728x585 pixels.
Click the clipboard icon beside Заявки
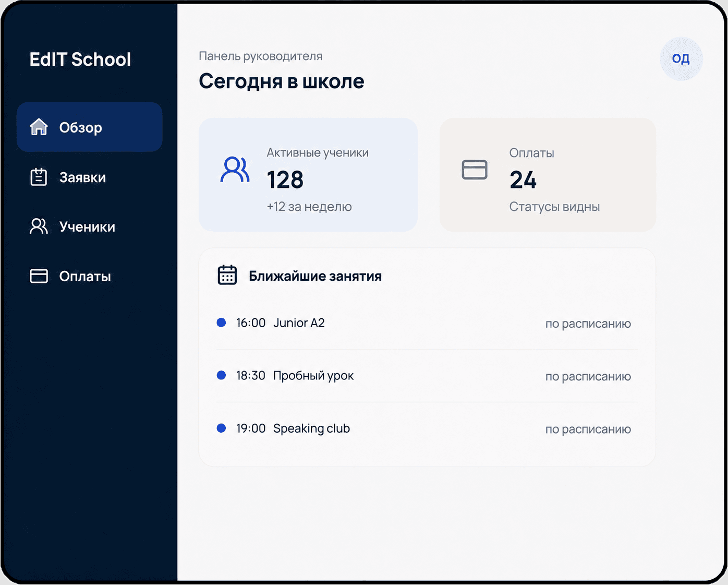39,177
